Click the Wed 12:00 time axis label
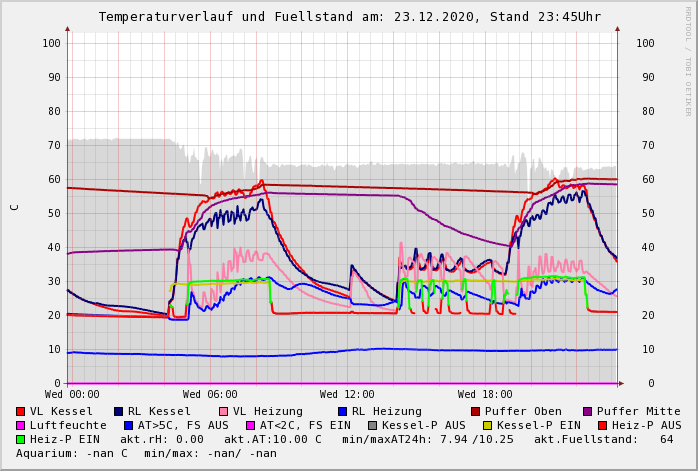This screenshot has height=471, width=698. [347, 395]
